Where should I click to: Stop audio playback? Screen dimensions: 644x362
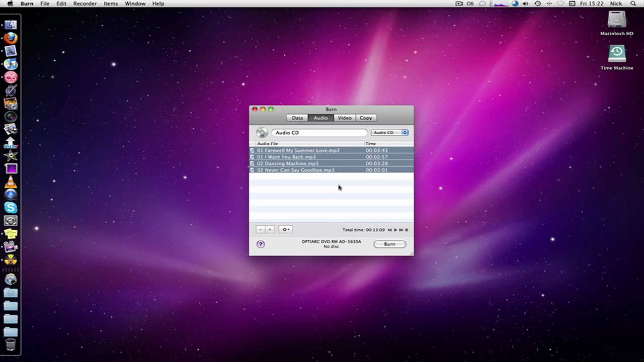[407, 230]
